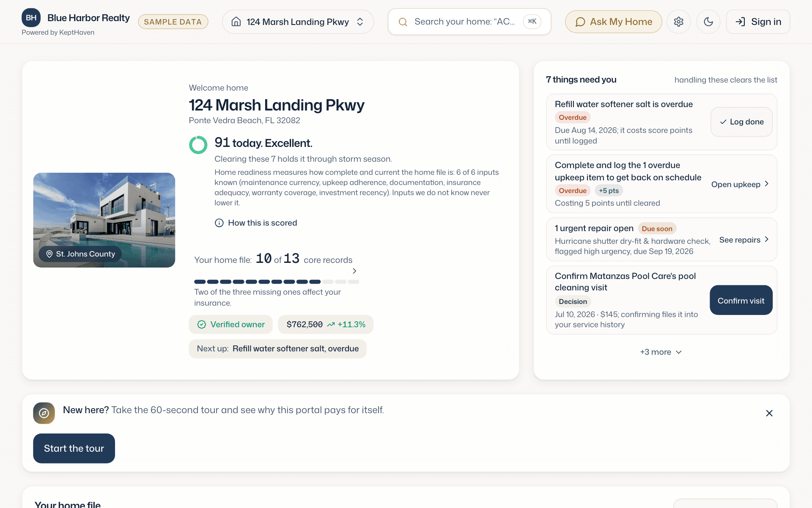The image size is (812, 508).
Task: Click the BH logo avatar
Action: click(31, 18)
